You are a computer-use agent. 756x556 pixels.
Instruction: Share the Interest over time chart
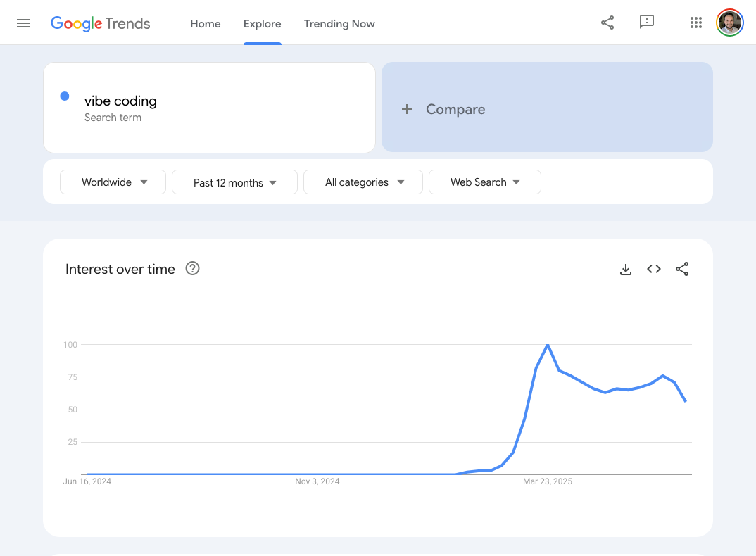click(682, 269)
